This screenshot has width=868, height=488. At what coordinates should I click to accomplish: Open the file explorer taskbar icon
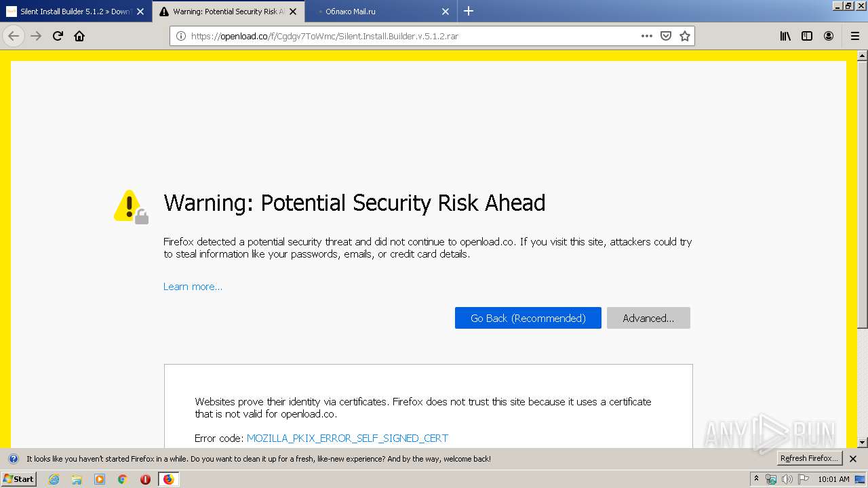click(x=77, y=479)
